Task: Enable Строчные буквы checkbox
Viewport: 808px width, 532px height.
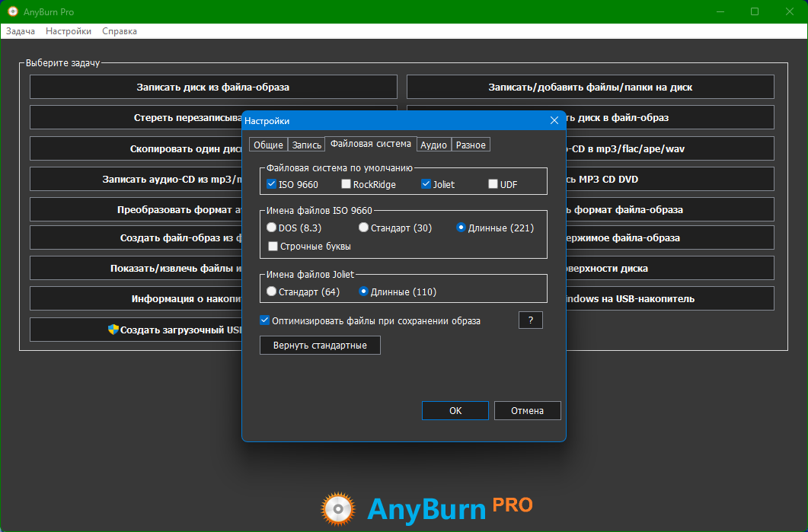Action: tap(273, 246)
